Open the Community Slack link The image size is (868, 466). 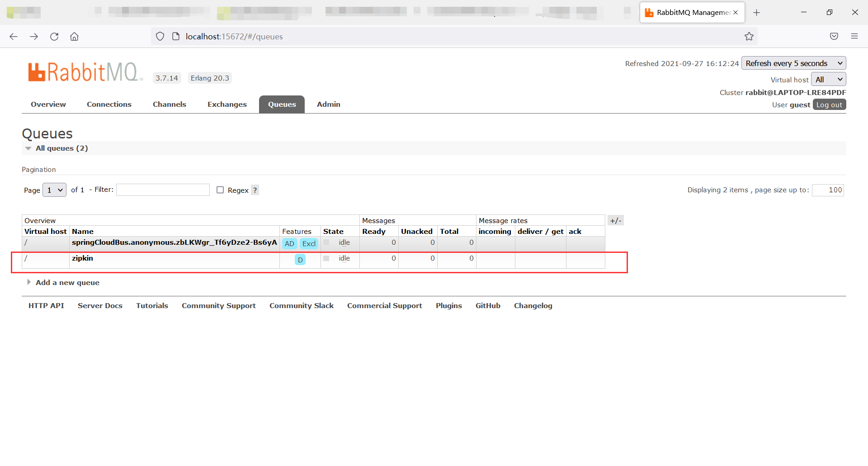[302, 306]
